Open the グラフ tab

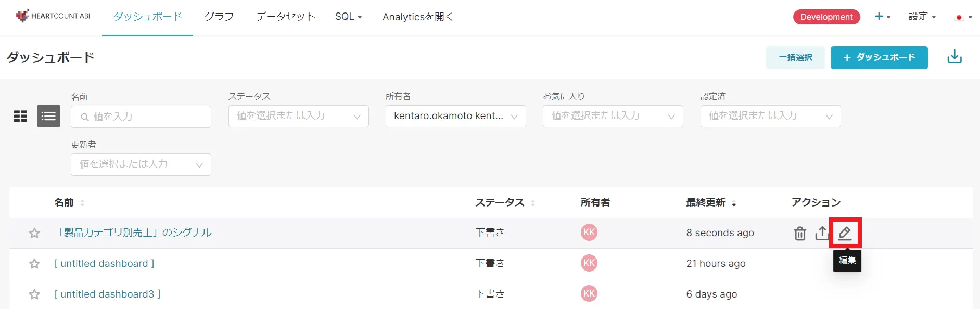(219, 17)
